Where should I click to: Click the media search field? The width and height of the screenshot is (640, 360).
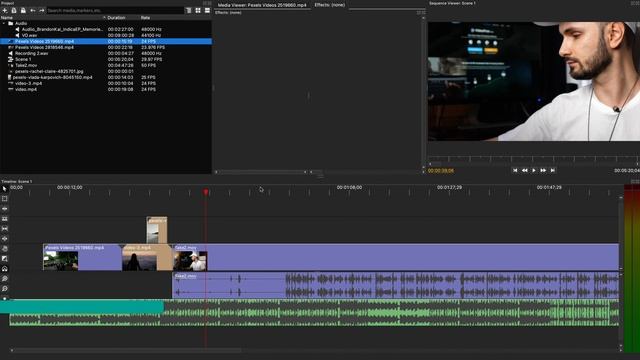pos(115,10)
